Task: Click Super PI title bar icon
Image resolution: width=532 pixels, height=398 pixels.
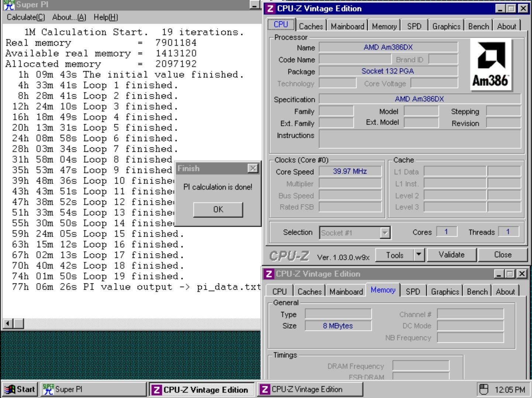Action: (x=8, y=5)
